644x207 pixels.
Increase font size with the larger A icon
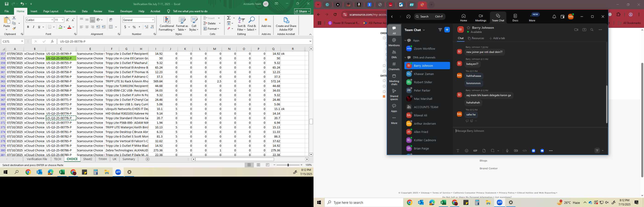(x=67, y=20)
